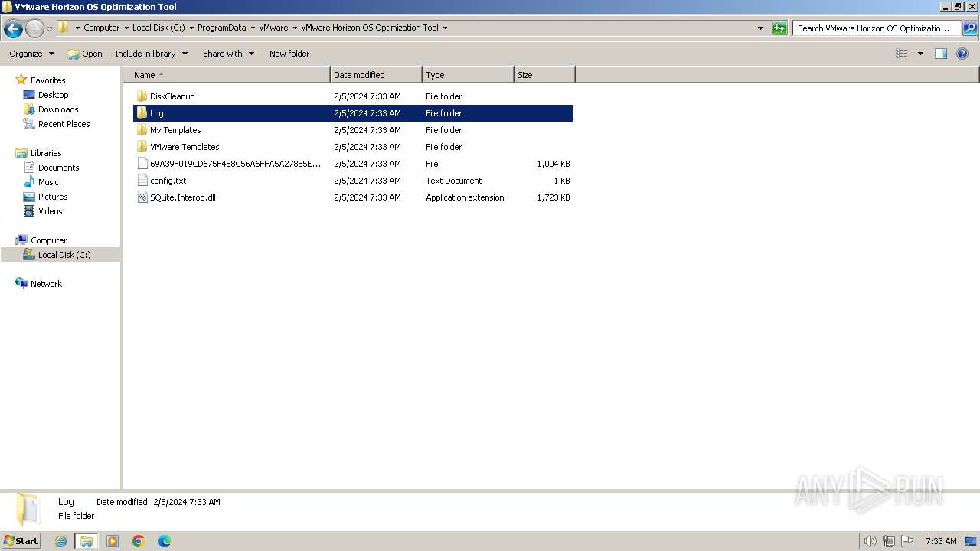Click the Back navigation arrow
Viewport: 980px width, 551px height.
tap(13, 29)
